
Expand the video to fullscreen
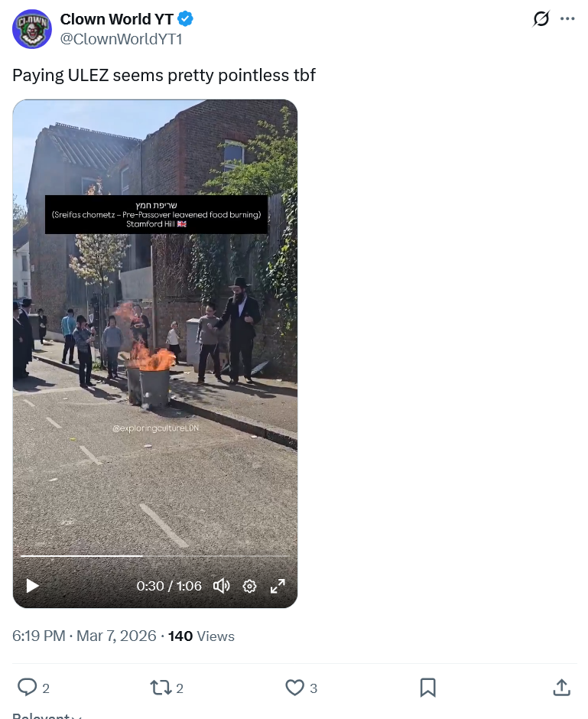278,586
